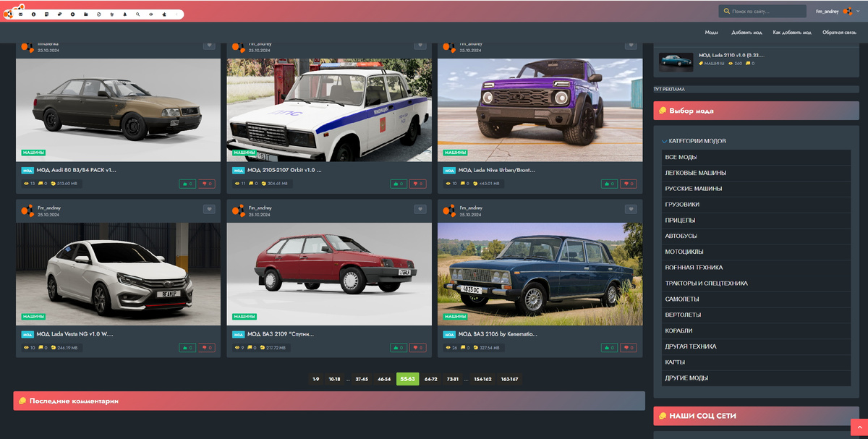Image resolution: width=868 pixels, height=439 pixels.
Task: Select ТРАКТОРЫ И СПЕЦТЕХНИКА category
Action: pos(756,284)
